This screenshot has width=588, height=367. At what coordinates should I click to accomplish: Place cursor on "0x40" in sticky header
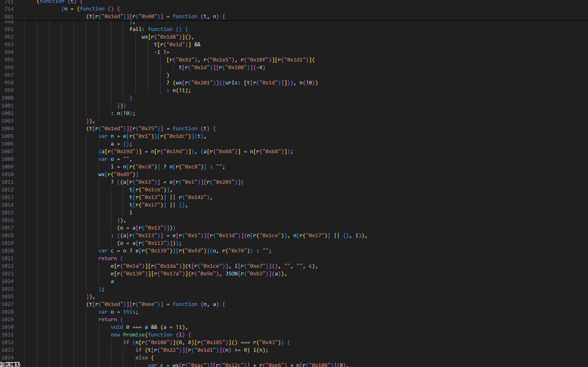pos(148,16)
